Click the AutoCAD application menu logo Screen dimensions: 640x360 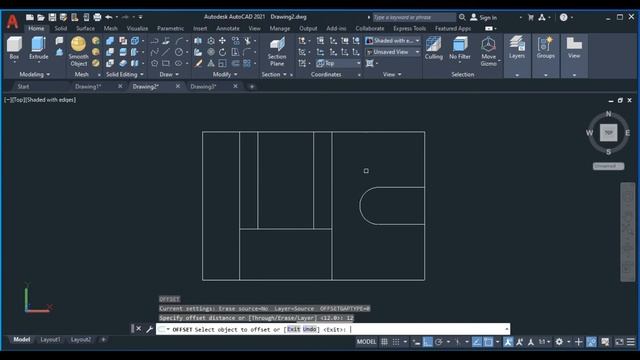click(12, 21)
